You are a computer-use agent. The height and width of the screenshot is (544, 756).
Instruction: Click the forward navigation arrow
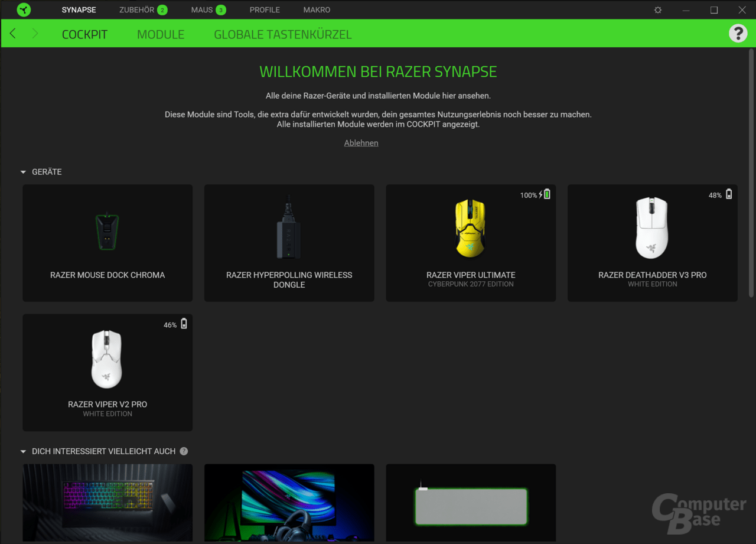pyautogui.click(x=34, y=33)
